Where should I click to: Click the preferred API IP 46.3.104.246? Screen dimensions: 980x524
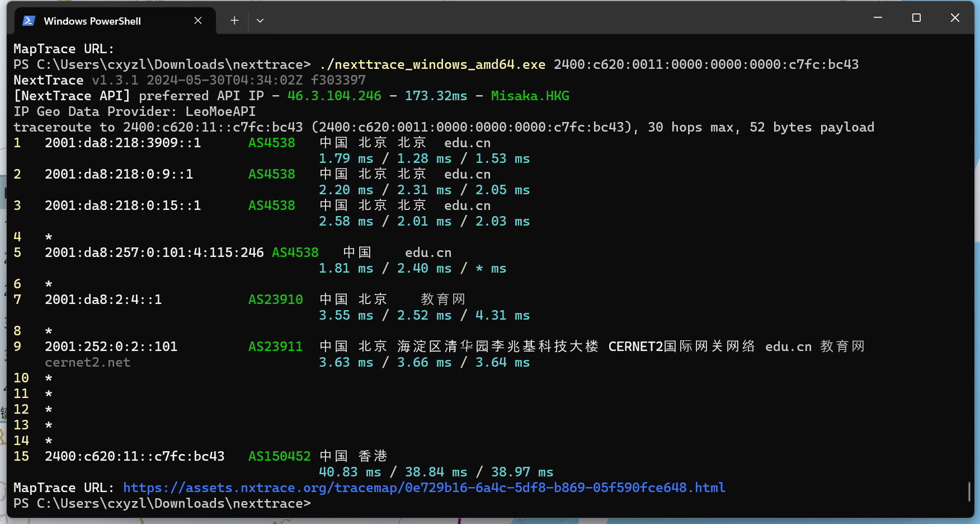coord(334,96)
